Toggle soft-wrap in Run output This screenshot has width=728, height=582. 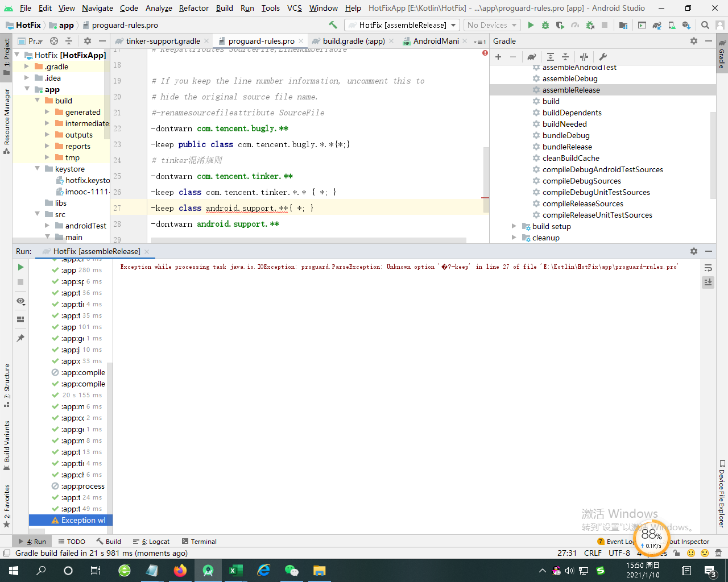708,268
